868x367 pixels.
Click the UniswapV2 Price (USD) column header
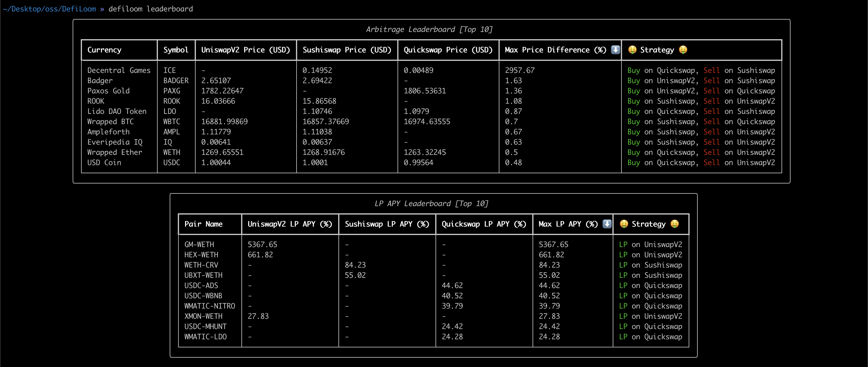(x=245, y=50)
